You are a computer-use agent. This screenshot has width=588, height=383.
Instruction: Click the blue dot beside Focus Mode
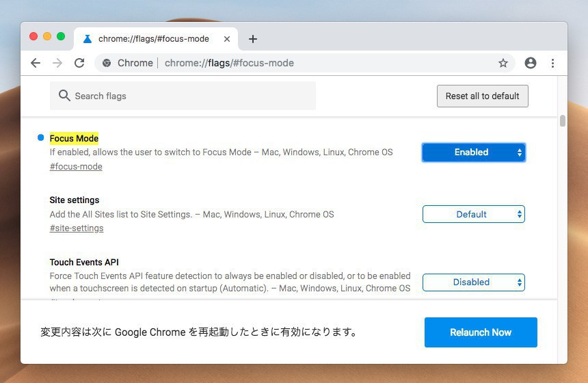(x=41, y=137)
